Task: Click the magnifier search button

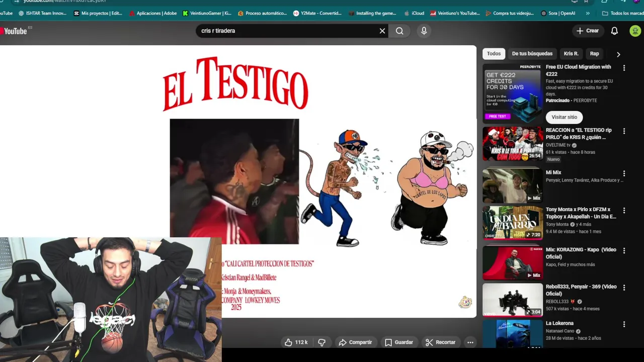Action: click(x=399, y=31)
